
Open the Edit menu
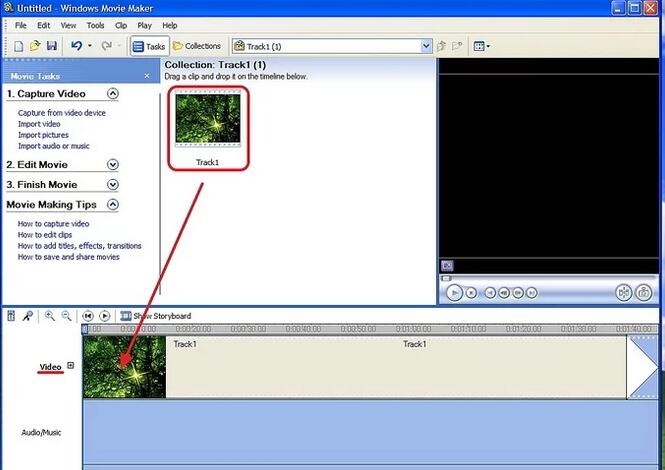43,25
